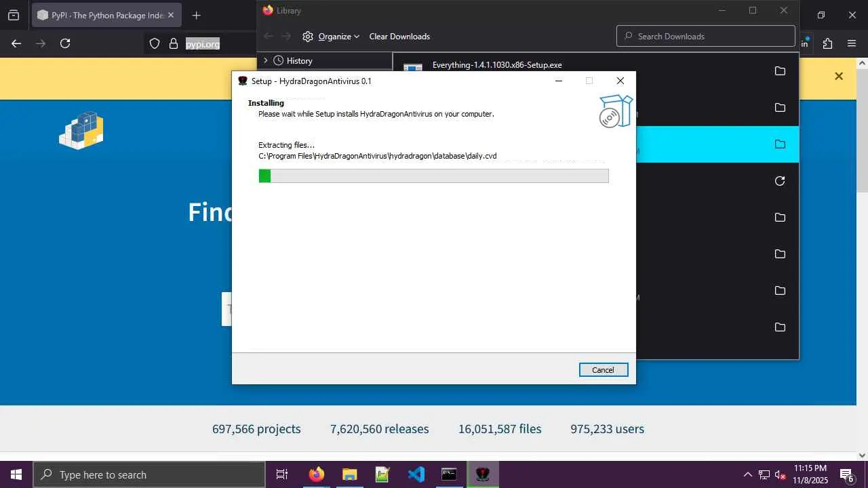
Task: Open a new browser tab
Action: click(x=196, y=15)
